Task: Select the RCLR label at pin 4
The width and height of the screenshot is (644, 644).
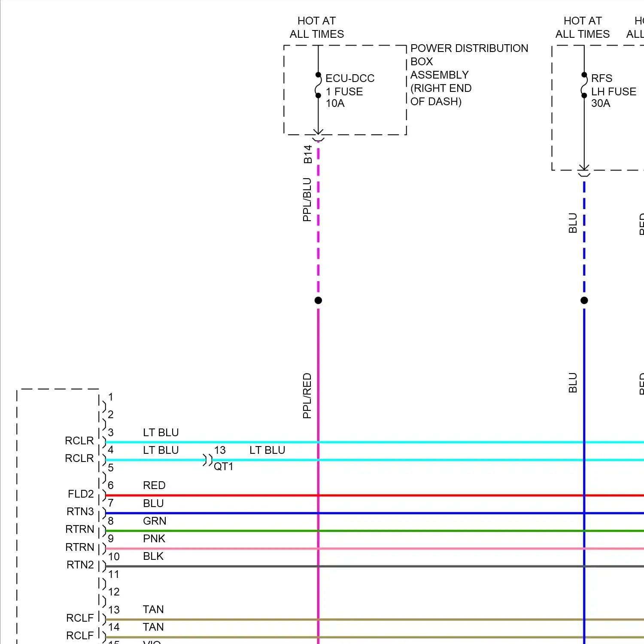Action: click(79, 459)
